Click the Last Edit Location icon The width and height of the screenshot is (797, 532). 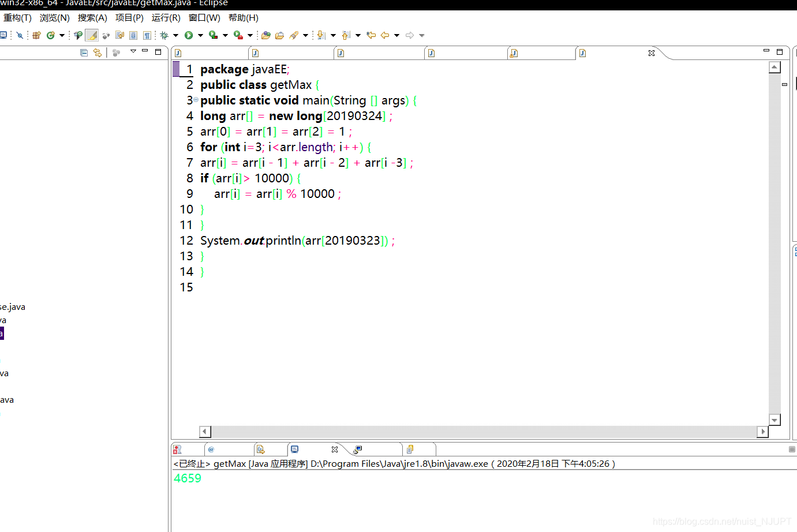371,35
